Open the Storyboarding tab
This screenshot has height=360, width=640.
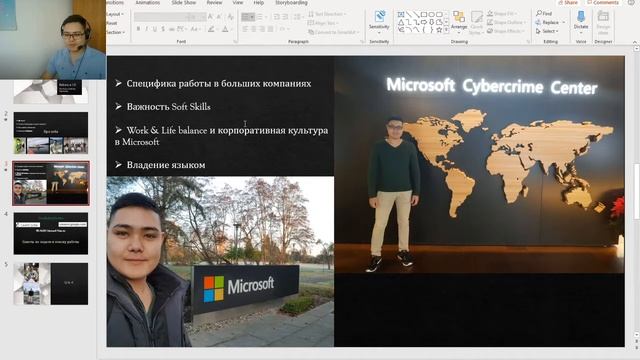pos(291,2)
